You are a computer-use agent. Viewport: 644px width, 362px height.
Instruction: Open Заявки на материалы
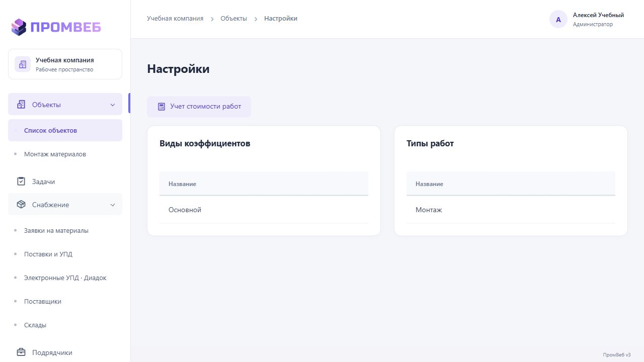point(65,230)
